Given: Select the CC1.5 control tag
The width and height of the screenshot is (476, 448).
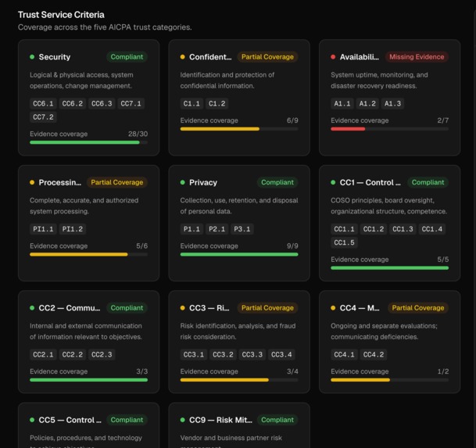Looking at the screenshot, I should click(344, 242).
